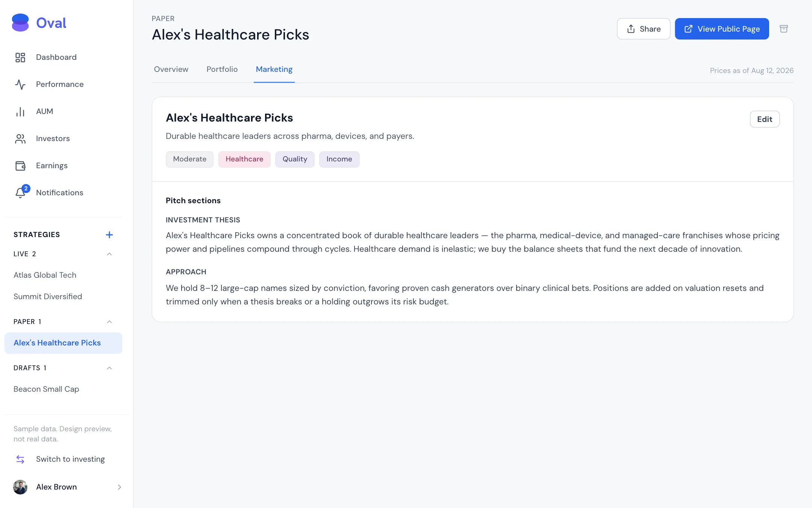Click the AUM bar chart icon
The image size is (812, 508).
(x=20, y=111)
